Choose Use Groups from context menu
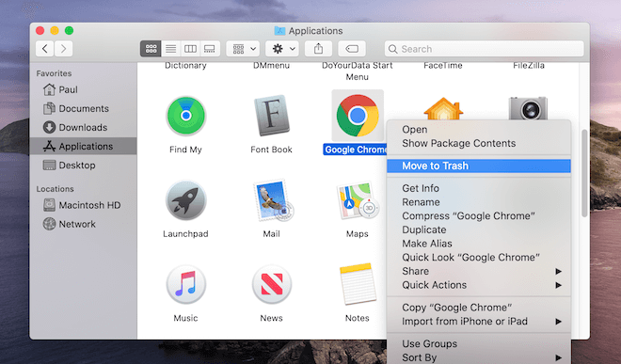This screenshot has width=621, height=364. 479,344
